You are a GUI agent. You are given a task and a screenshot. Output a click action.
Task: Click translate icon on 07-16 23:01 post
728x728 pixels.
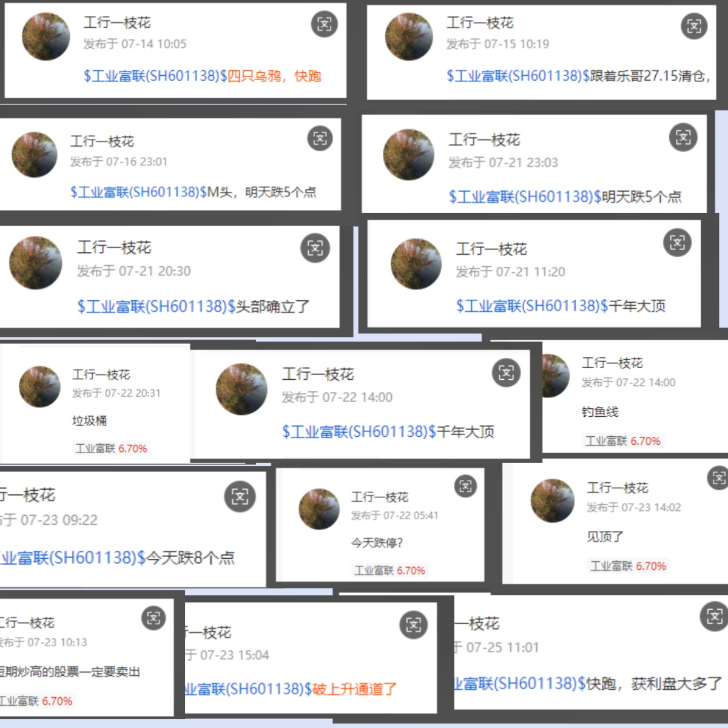point(320,138)
